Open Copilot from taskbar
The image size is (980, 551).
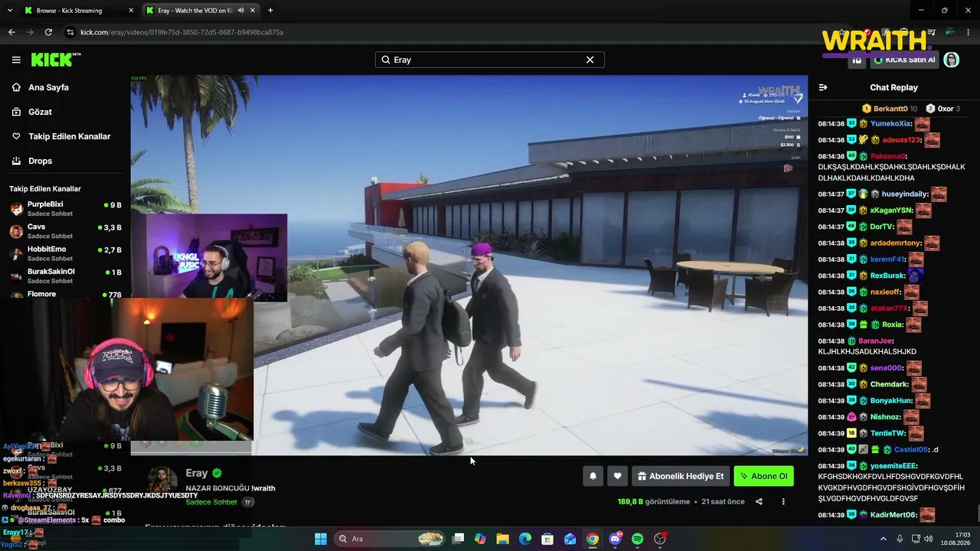[480, 539]
